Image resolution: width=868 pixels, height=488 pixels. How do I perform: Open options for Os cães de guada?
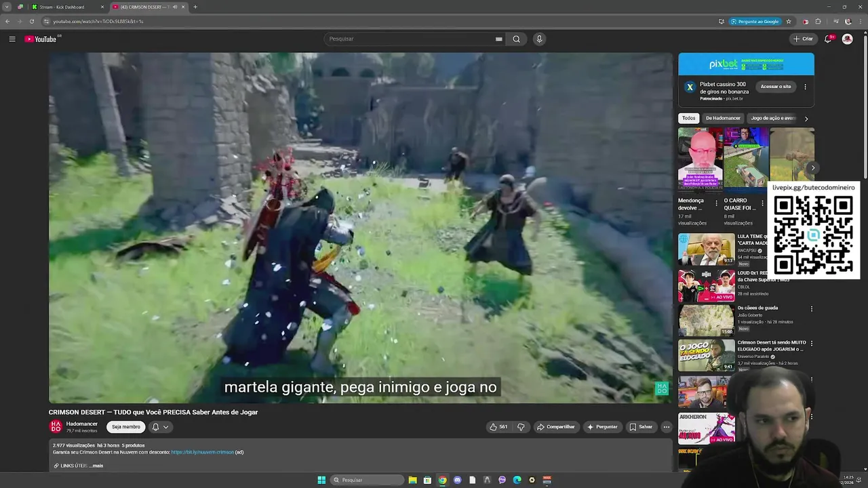[x=811, y=309]
